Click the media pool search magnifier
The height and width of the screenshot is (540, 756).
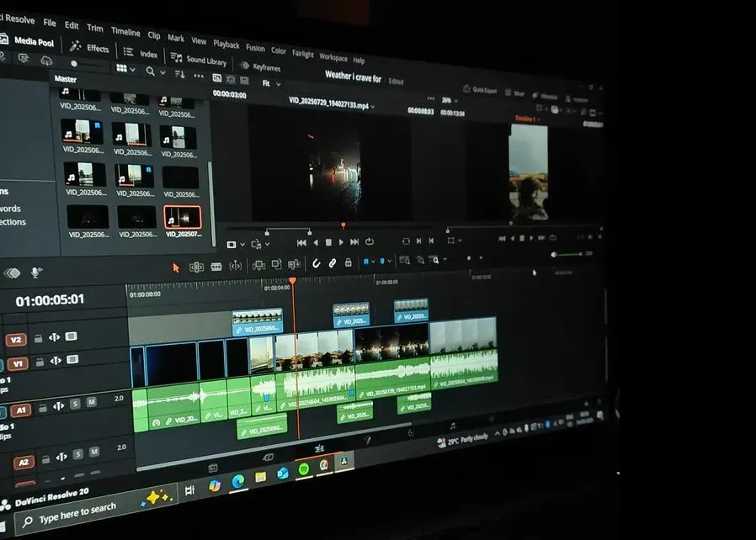click(x=151, y=71)
